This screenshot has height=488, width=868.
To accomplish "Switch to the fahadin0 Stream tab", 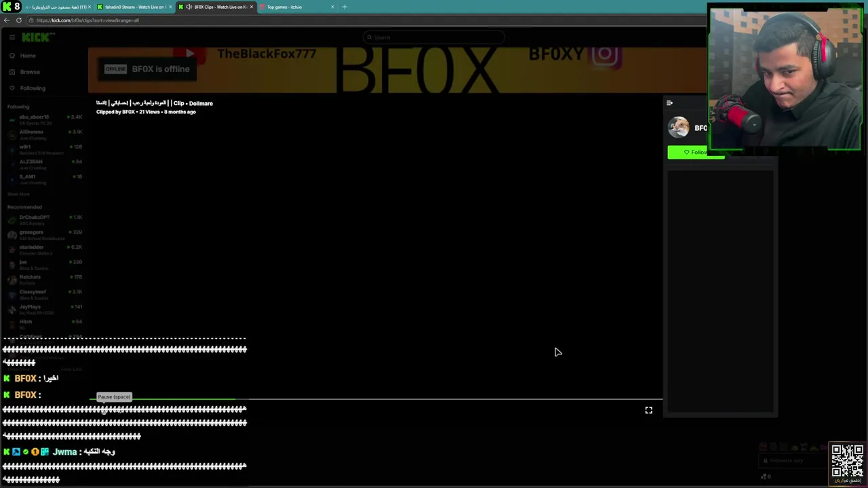I will tap(134, 7).
